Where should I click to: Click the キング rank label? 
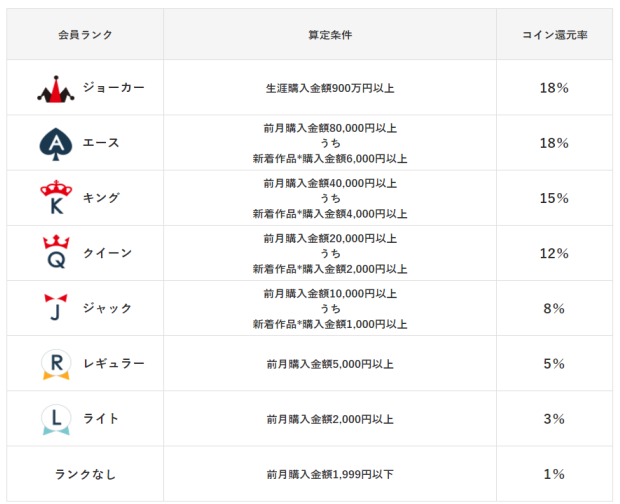point(101,198)
